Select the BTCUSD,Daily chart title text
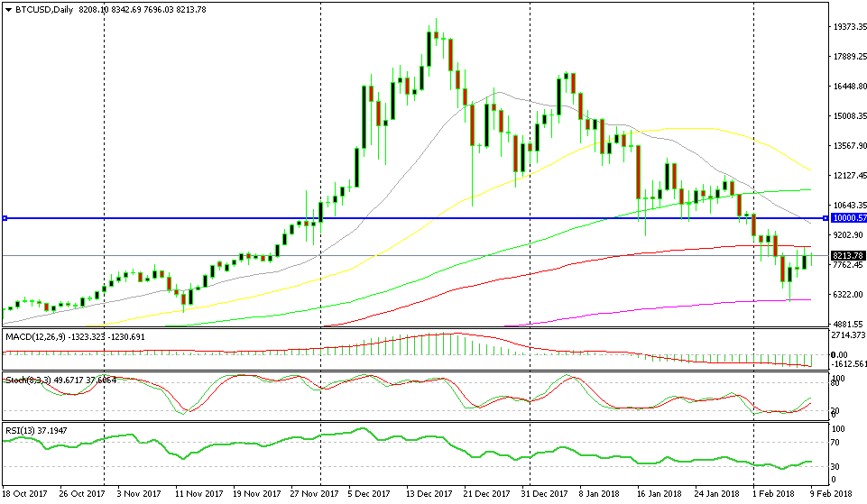The height and width of the screenshot is (504, 867). (43, 9)
